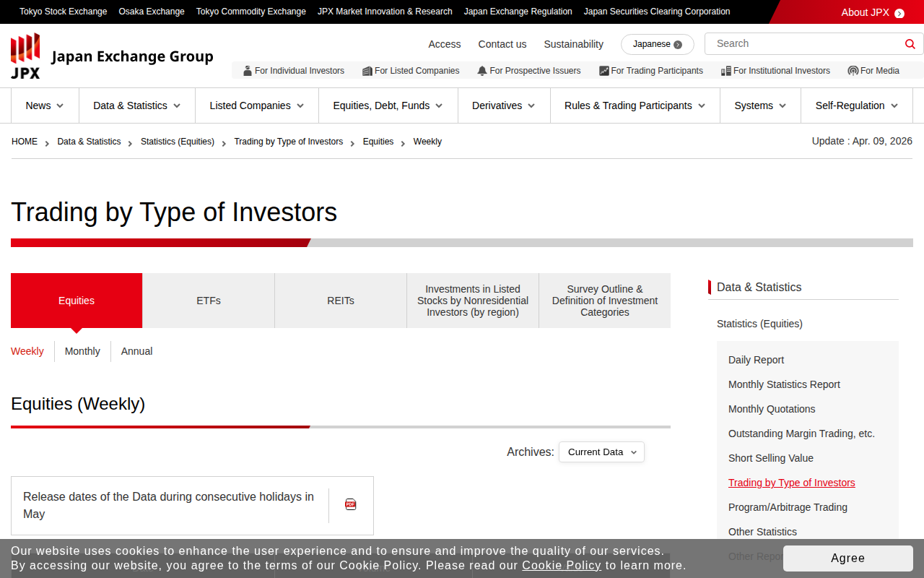Open For Prospective Issuers link
This screenshot has height=578, width=924.
pos(529,71)
